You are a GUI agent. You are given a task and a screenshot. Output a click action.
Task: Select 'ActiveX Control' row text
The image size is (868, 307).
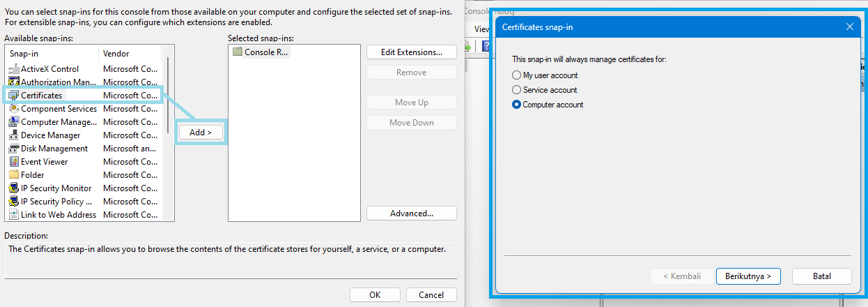click(50, 69)
